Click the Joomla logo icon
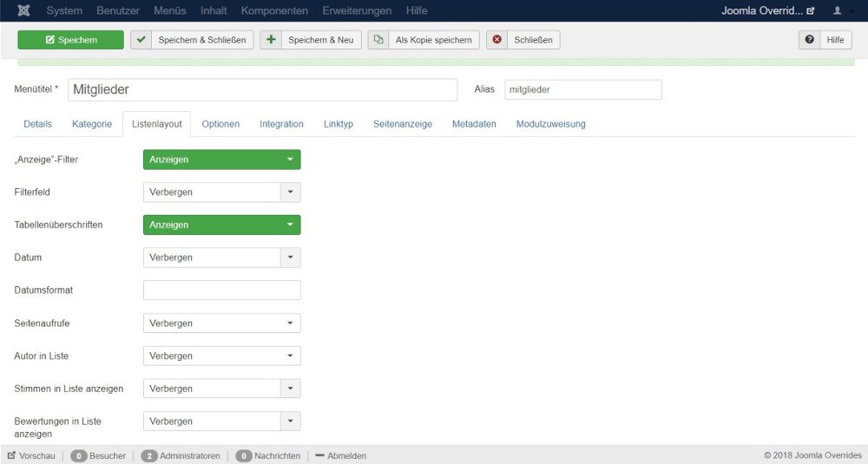The height and width of the screenshot is (464, 868). pos(23,10)
